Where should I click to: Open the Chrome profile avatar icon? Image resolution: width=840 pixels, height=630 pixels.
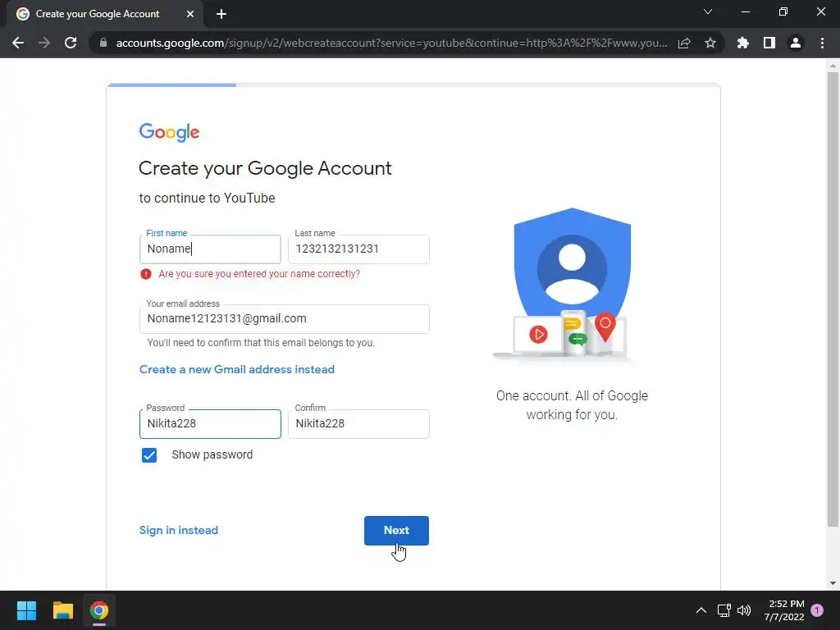[x=796, y=43]
